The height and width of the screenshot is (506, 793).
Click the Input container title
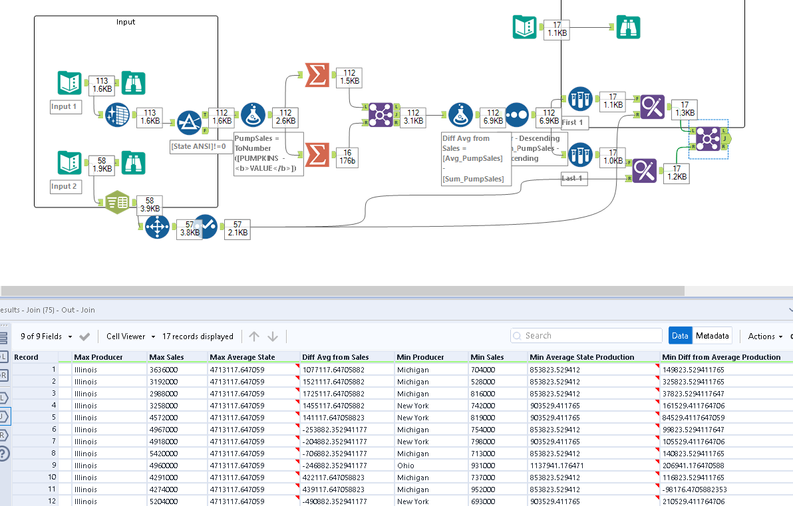125,22
